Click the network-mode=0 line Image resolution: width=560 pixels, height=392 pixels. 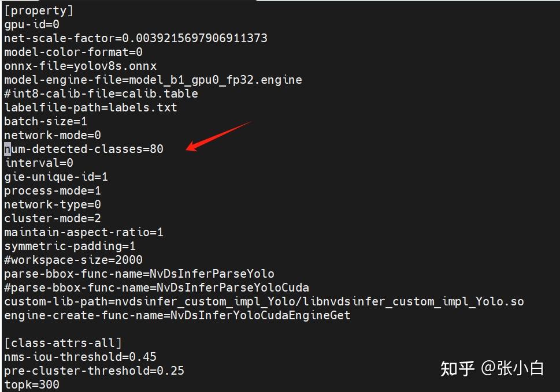[53, 135]
